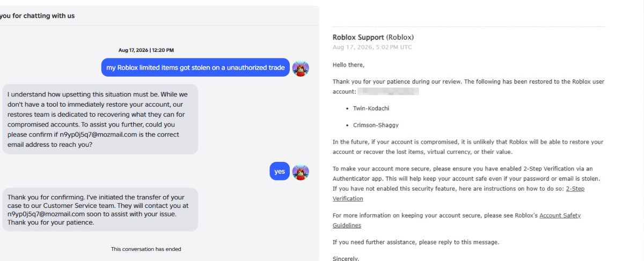Click the "Twin-Kodachi" restored item
Image resolution: width=644 pixels, height=261 pixels.
coord(371,108)
